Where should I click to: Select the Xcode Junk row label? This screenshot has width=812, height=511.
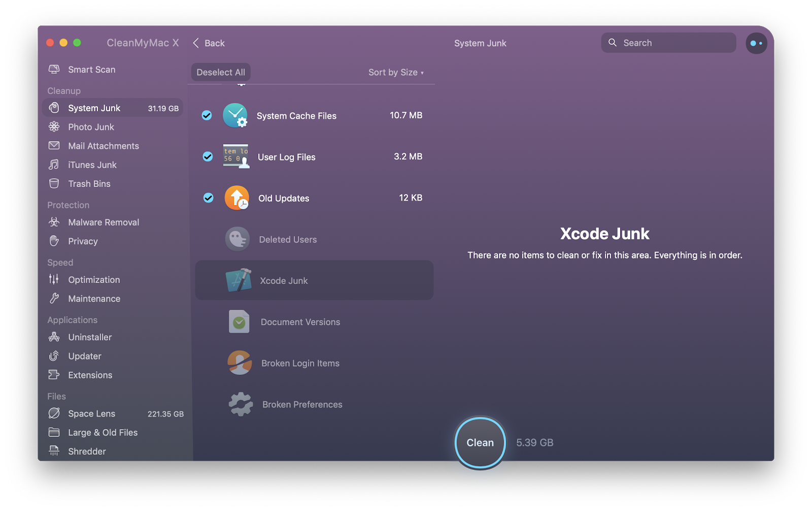(x=284, y=280)
